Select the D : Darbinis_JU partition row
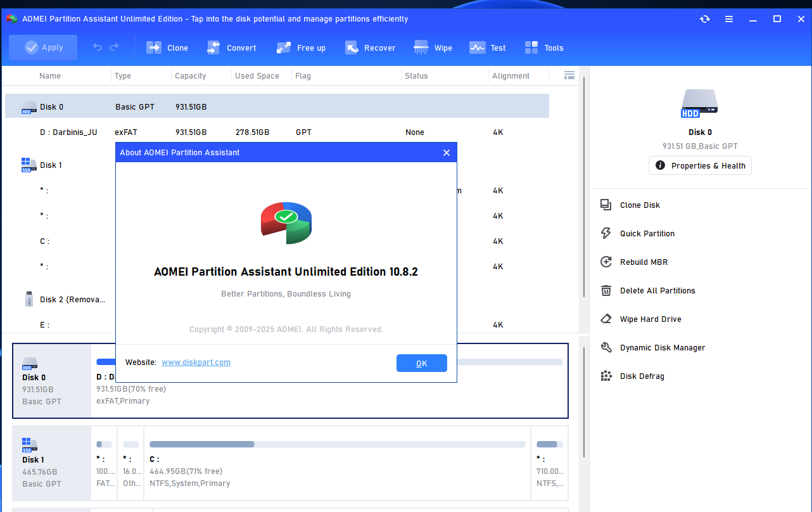Viewport: 812px width, 512px height. tap(277, 132)
